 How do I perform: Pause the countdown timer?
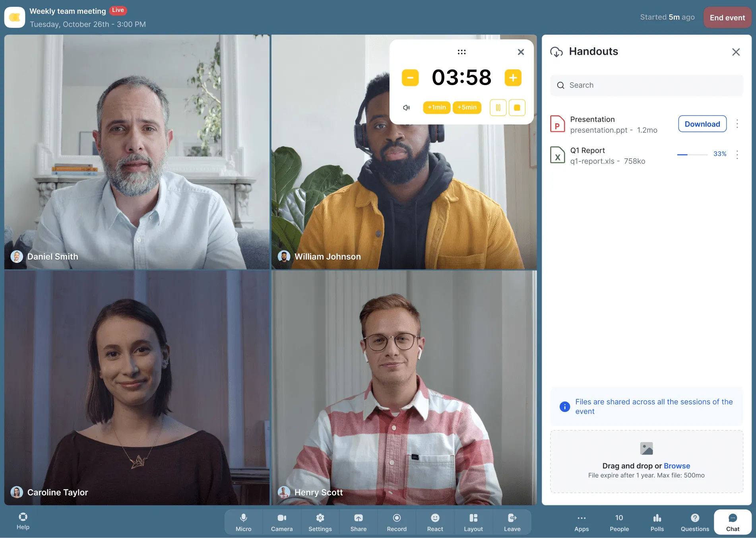(498, 108)
